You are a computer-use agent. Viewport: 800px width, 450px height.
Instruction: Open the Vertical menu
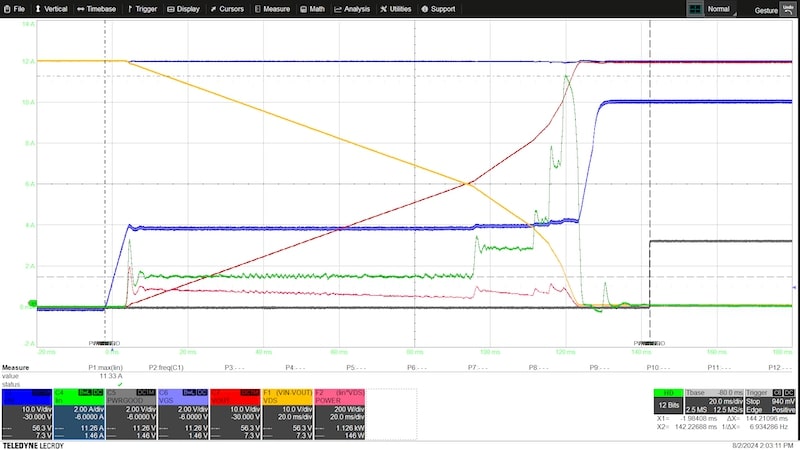tap(51, 9)
